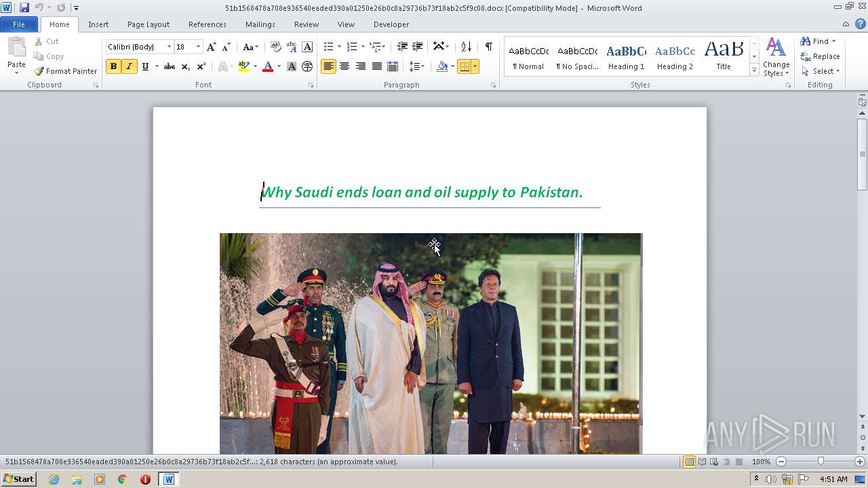Increase the paragraph indent
Screen dimensions: 868x488
pos(418,47)
